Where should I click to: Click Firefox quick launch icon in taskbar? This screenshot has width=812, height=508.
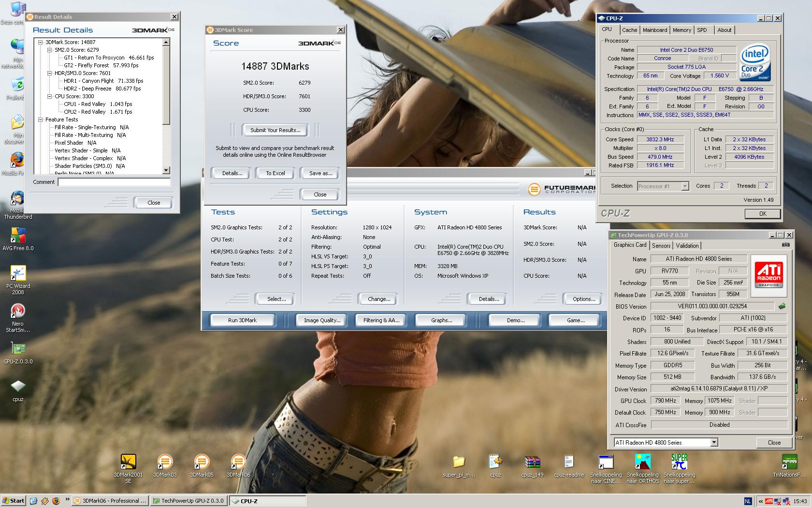(56, 501)
